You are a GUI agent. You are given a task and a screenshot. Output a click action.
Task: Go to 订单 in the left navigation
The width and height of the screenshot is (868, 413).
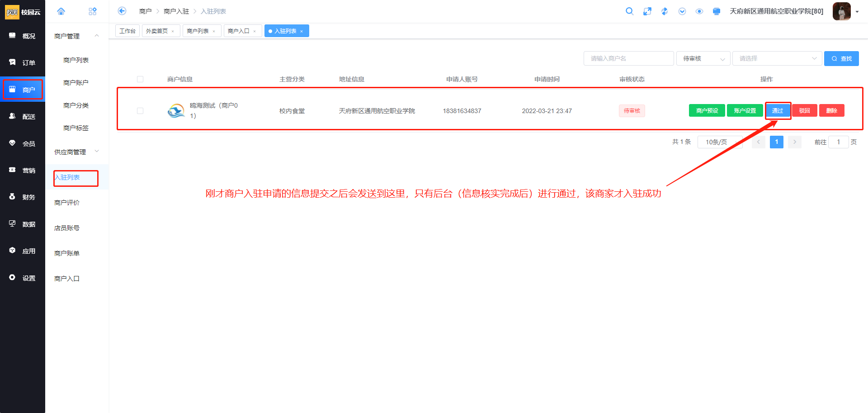coord(23,62)
